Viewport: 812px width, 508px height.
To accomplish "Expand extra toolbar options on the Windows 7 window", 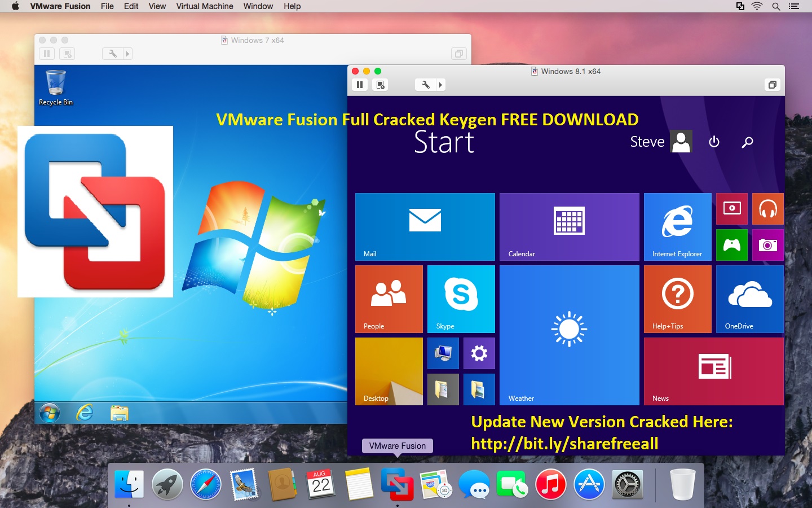I will click(x=129, y=53).
